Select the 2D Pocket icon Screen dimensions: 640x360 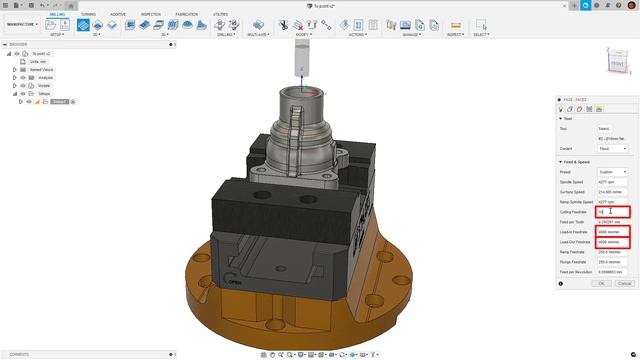112,25
